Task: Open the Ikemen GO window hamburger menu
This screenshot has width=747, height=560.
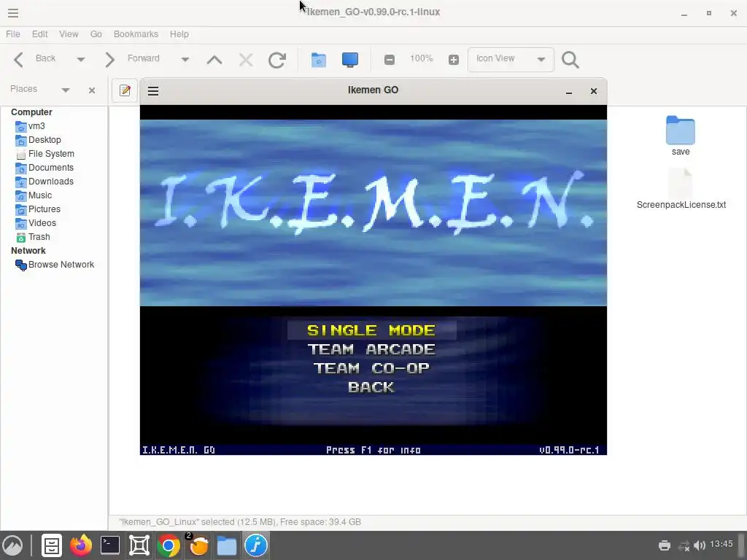Action: (153, 91)
